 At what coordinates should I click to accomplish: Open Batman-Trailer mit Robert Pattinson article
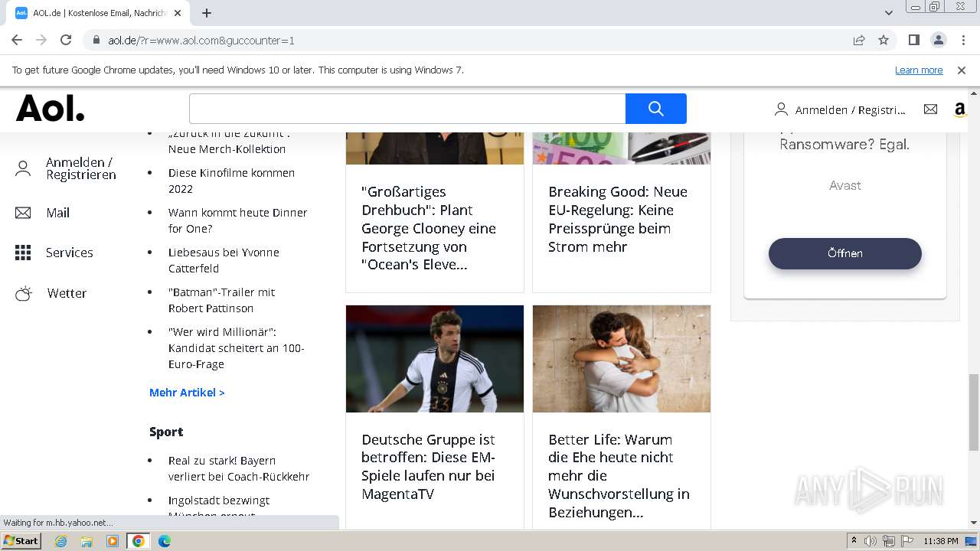tap(221, 300)
